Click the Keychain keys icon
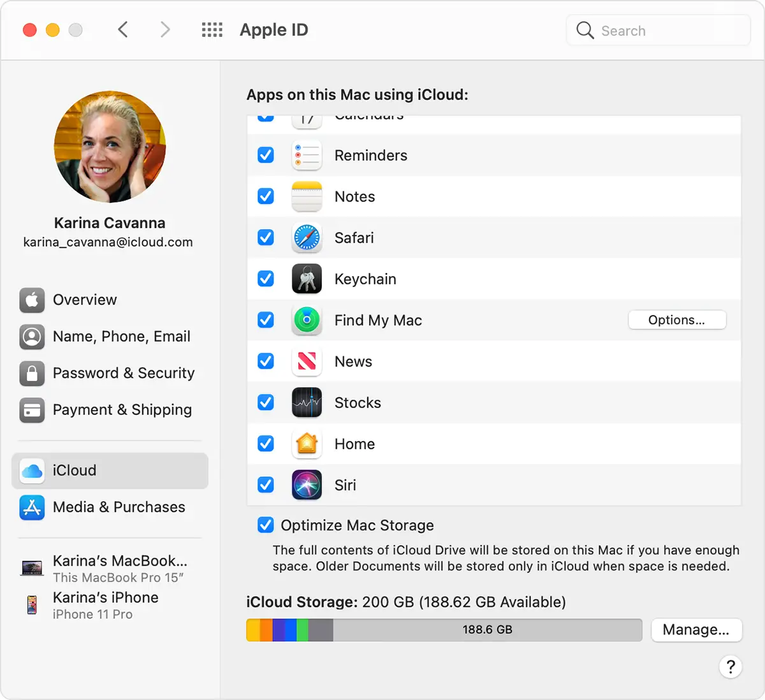Image resolution: width=765 pixels, height=700 pixels. [307, 279]
